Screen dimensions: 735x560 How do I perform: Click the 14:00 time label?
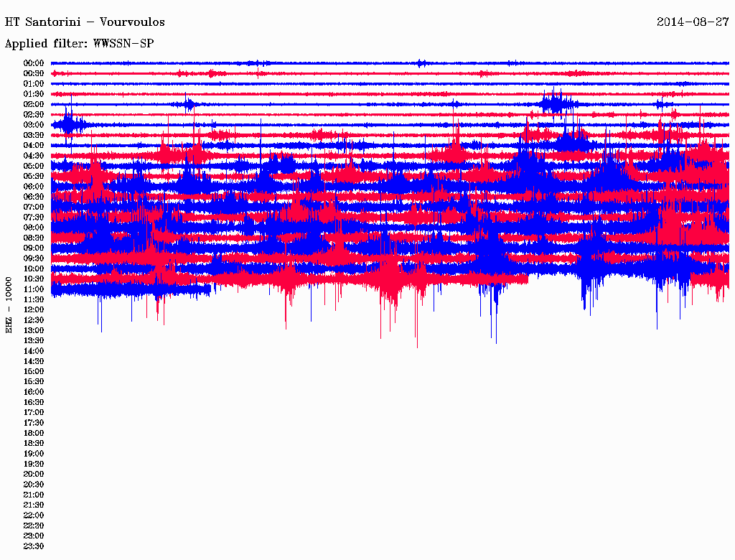pyautogui.click(x=34, y=351)
